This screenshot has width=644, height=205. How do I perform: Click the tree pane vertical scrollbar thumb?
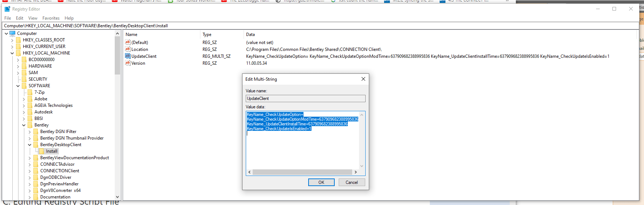tap(117, 56)
